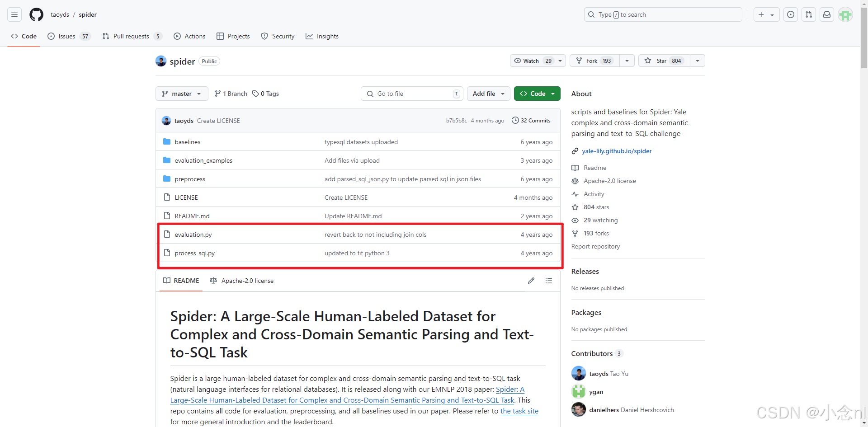Screen dimensions: 868x427
Task: Click the GitHub Octocat logo
Action: pos(36,14)
